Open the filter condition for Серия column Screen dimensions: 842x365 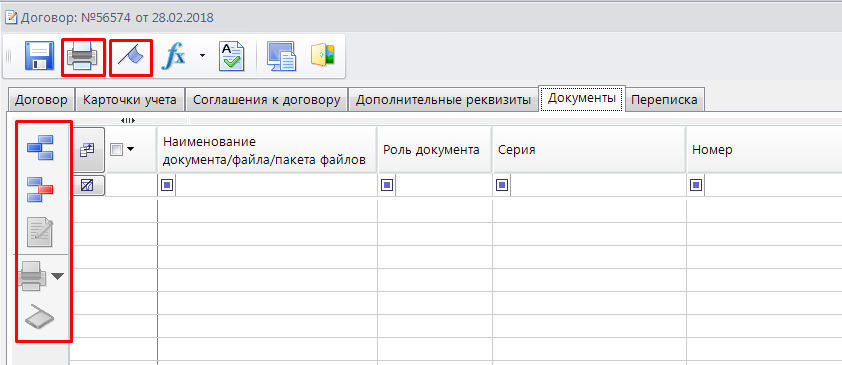click(502, 186)
